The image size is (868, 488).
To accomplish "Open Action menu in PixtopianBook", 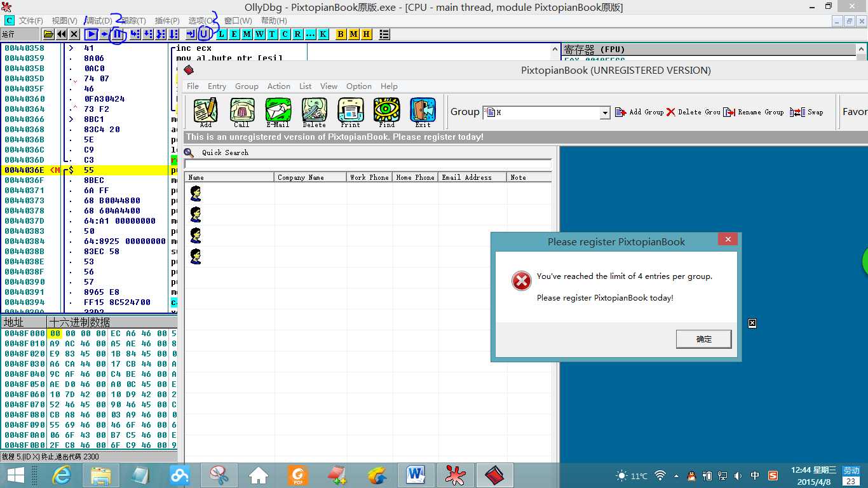I will click(278, 86).
